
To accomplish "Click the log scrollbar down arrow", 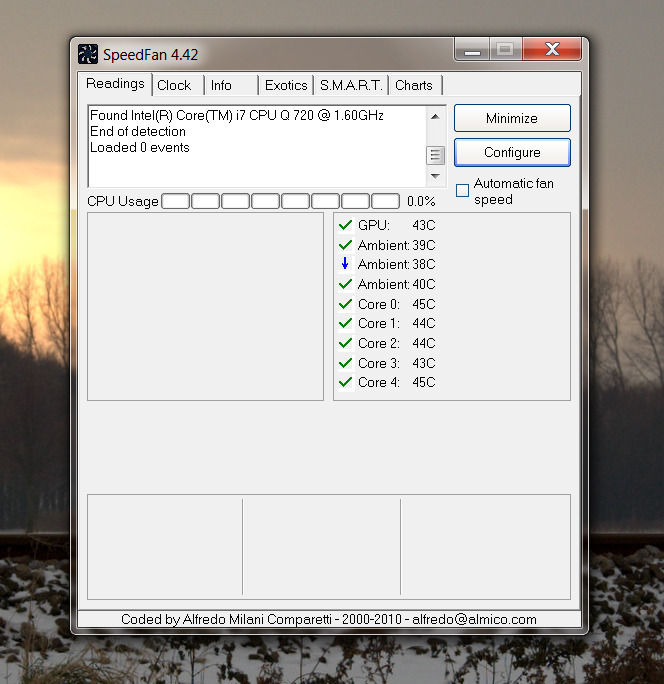I will pos(435,176).
